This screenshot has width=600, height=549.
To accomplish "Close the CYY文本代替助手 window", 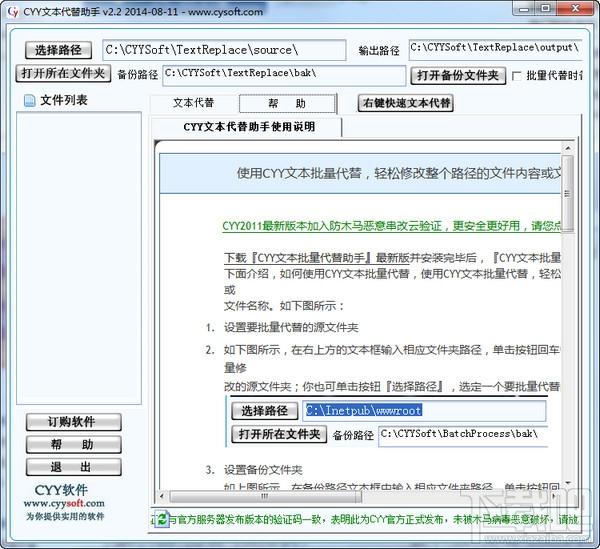I will [576, 8].
